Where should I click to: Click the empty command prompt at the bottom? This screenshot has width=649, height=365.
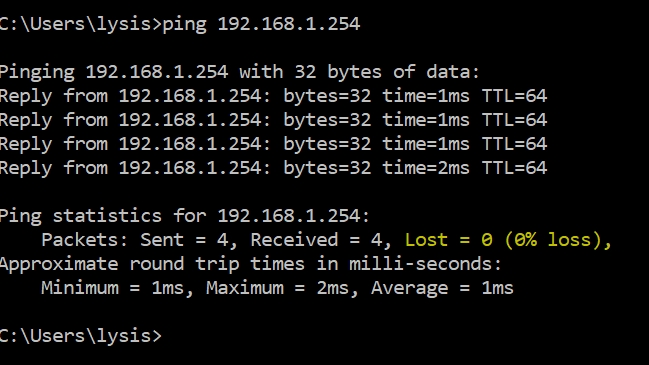tap(81, 336)
